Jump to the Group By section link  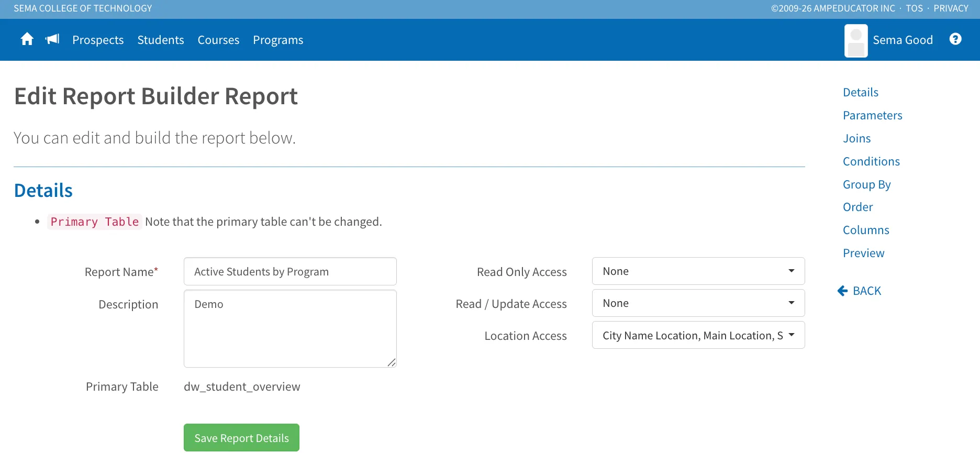pyautogui.click(x=867, y=184)
